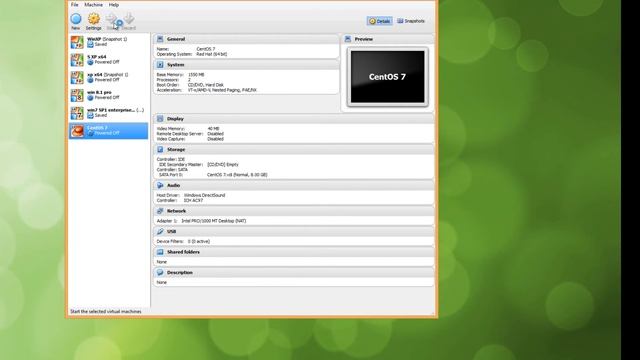
Task: Click the "CD/DVD, Hard Disk" boot order value
Action: point(206,85)
